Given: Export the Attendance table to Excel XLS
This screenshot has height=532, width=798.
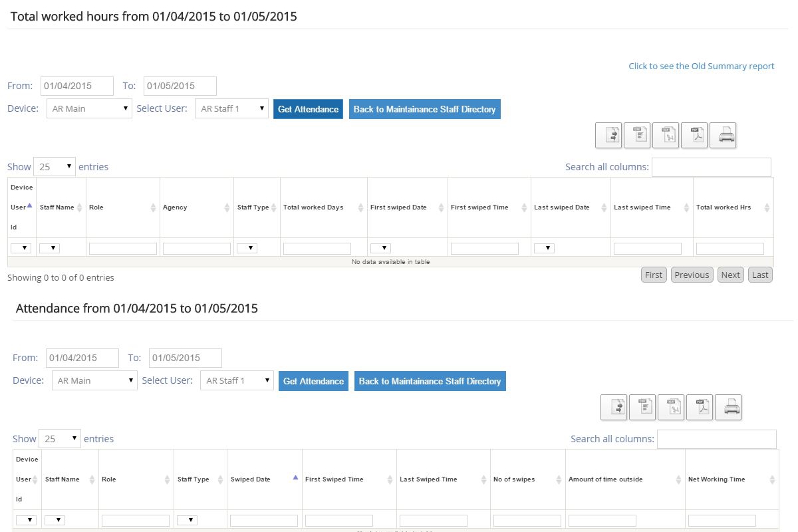Looking at the screenshot, I should [x=670, y=408].
